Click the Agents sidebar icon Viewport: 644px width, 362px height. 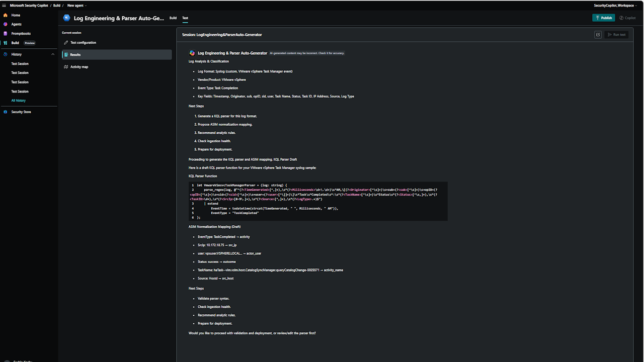[6, 24]
